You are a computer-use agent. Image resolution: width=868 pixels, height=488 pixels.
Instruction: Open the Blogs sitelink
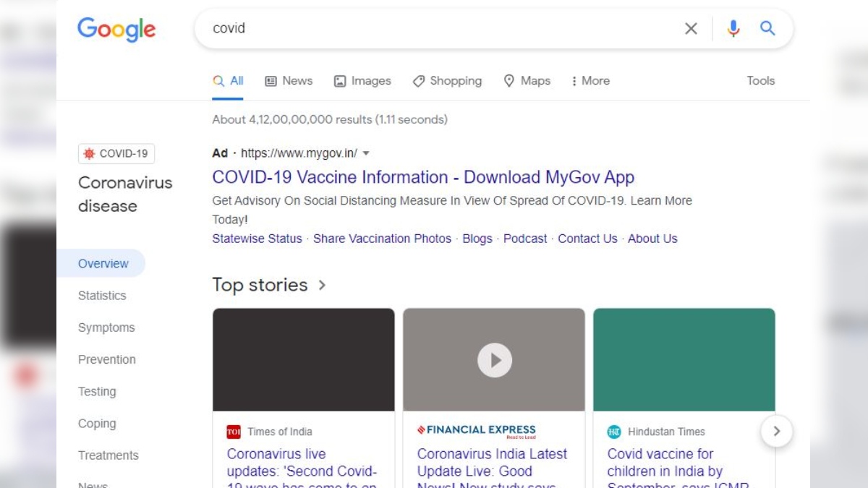click(477, 239)
